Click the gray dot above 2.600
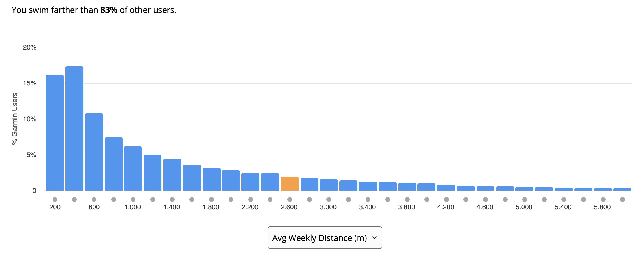This screenshot has height=255, width=644. 289,199
